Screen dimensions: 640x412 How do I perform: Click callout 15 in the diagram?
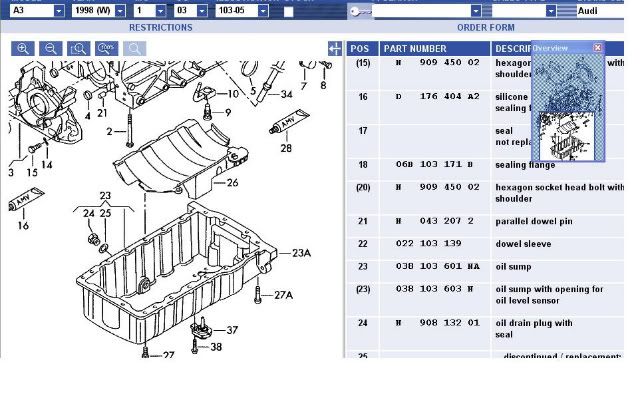pyautogui.click(x=32, y=173)
